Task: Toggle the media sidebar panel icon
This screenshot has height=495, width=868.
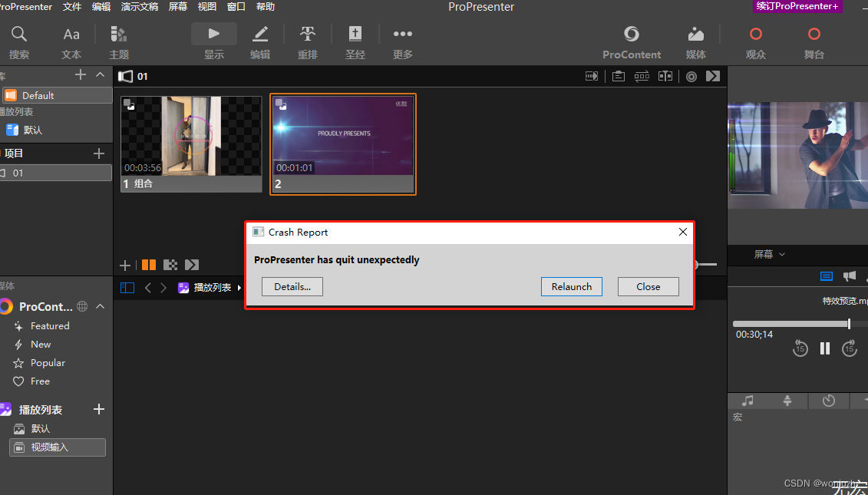Action: (x=127, y=287)
